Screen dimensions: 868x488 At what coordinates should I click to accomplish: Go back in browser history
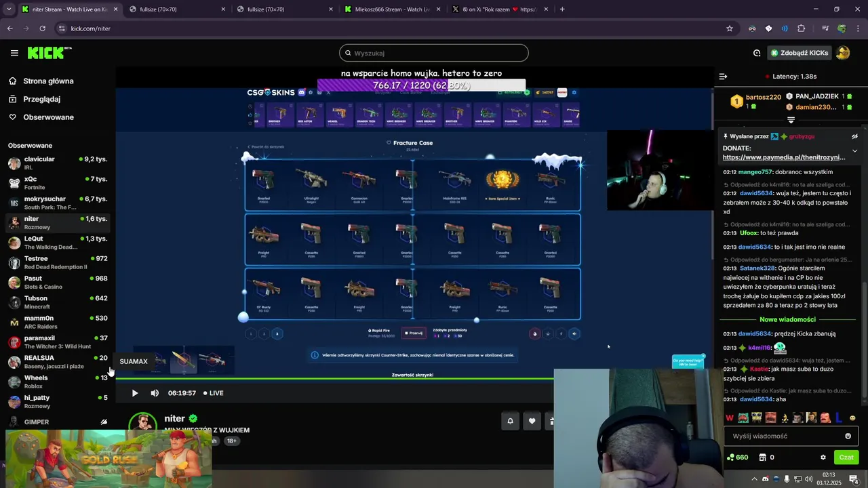[x=9, y=28]
